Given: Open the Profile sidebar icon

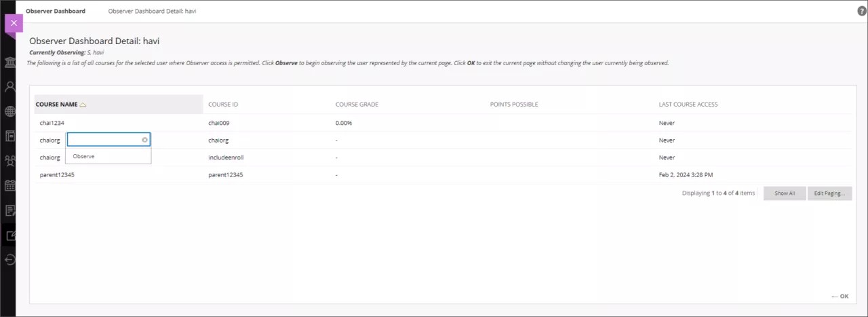Looking at the screenshot, I should [10, 87].
